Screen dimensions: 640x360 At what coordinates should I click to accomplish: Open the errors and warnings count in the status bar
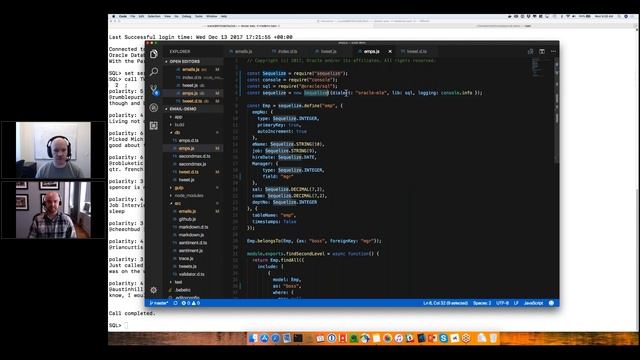click(191, 303)
